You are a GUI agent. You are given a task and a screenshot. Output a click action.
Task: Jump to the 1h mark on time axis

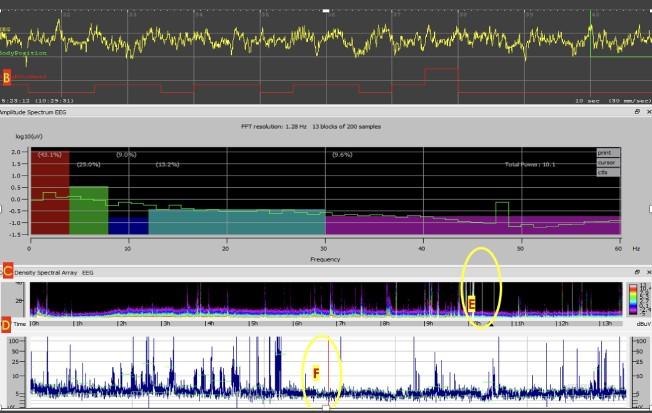pos(77,324)
